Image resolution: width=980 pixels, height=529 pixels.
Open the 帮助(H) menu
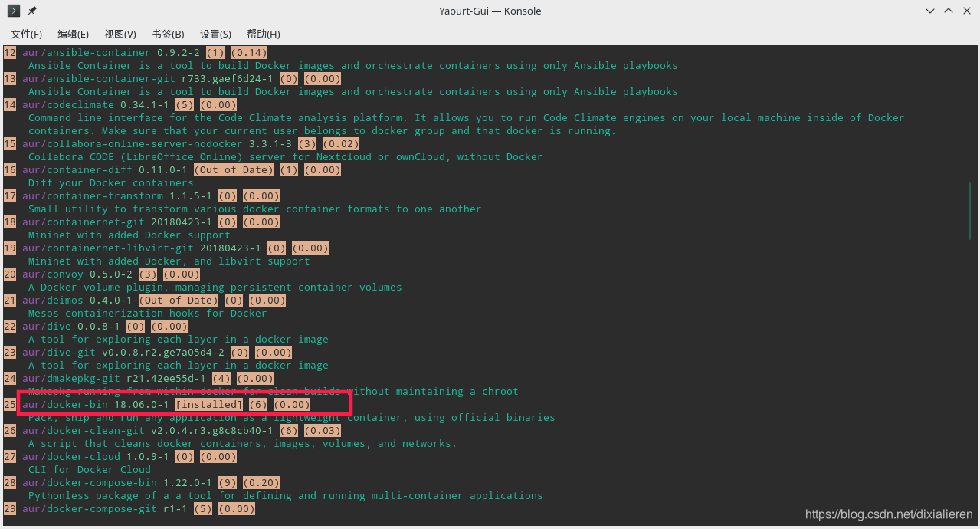click(x=264, y=34)
